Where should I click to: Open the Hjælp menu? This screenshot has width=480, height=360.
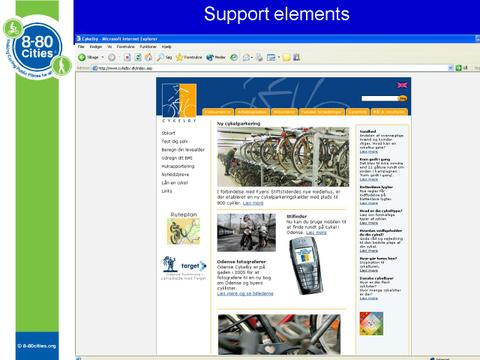tap(166, 47)
